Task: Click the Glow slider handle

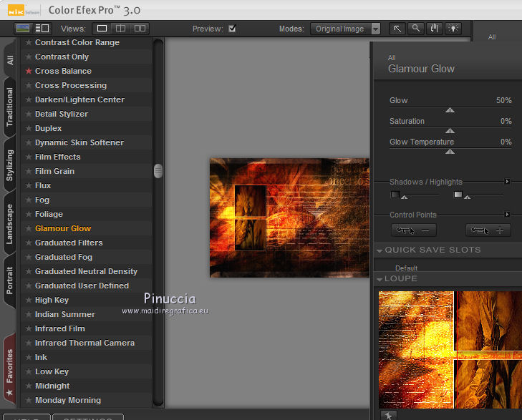Action: 450,110
